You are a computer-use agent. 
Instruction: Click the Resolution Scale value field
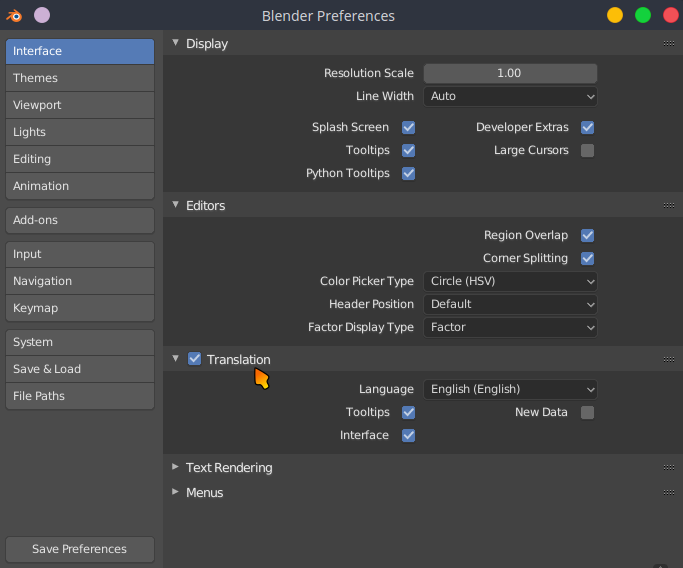[x=510, y=73]
